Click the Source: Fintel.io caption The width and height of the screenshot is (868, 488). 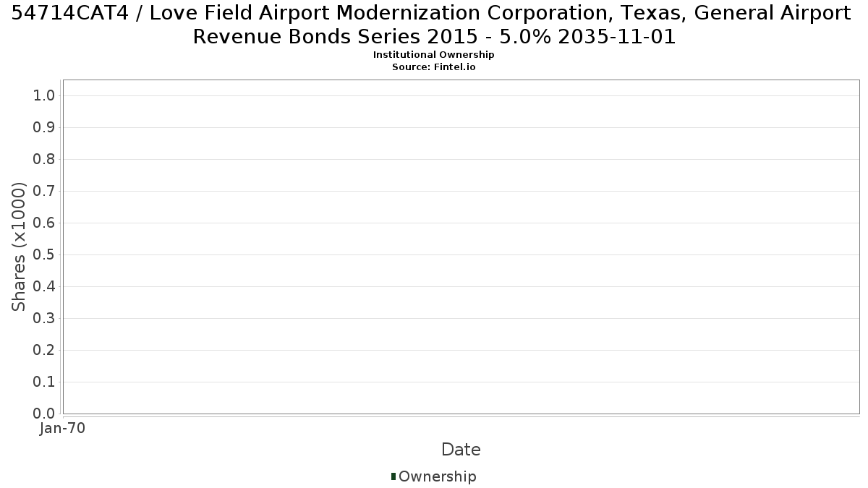pyautogui.click(x=434, y=67)
